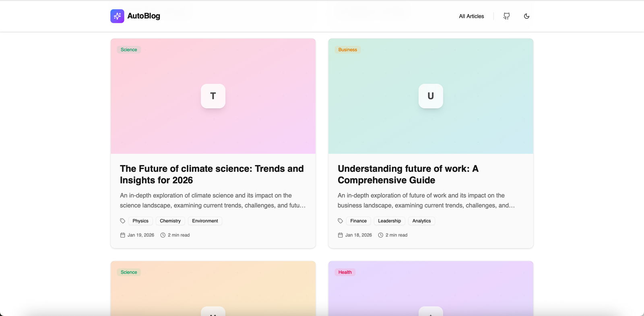This screenshot has height=316, width=644.
Task: Click the AutoBlog site title
Action: (144, 16)
